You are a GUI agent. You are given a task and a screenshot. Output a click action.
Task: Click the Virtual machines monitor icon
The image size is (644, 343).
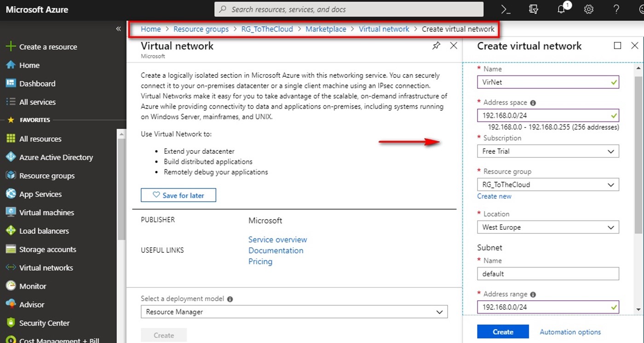11,212
